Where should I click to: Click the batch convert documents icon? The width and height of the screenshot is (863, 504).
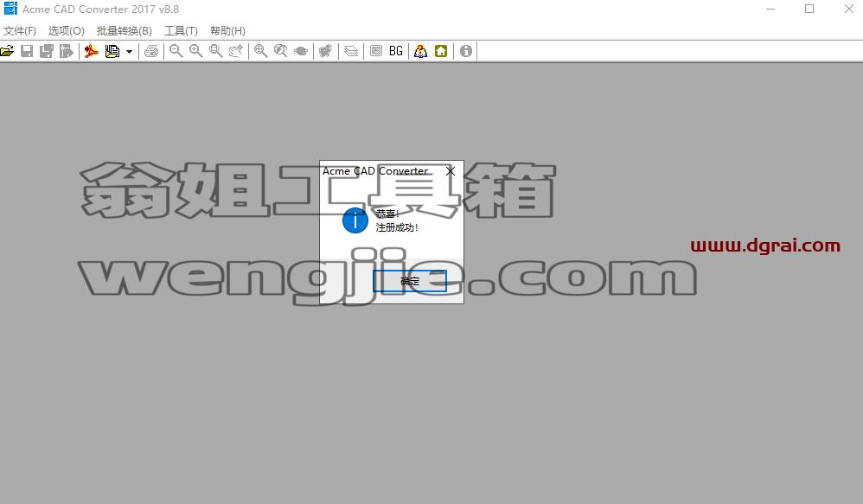[112, 51]
